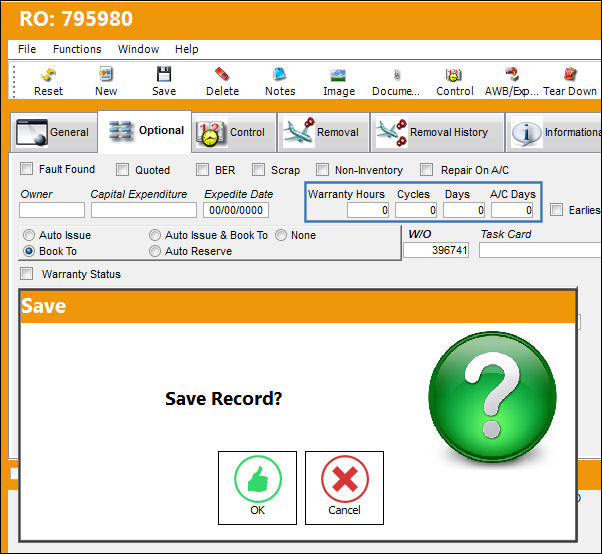Open the Tear Down toolbar icon
The width and height of the screenshot is (602, 554).
(x=570, y=74)
